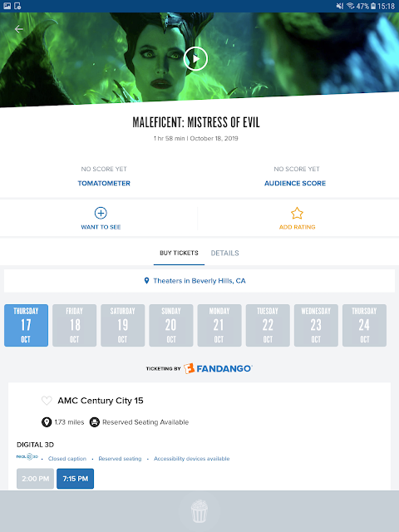Select Sunday 20 Oct
This screenshot has height=532, width=399.
(171, 325)
